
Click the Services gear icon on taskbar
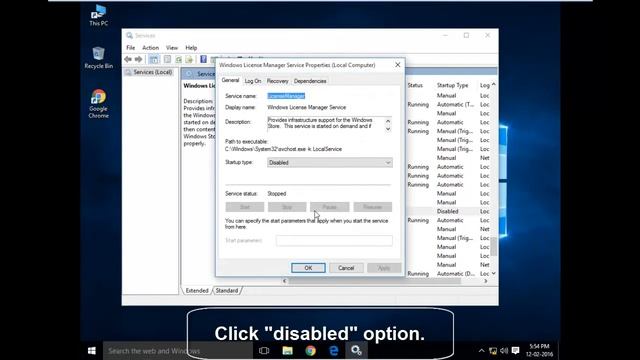[x=356, y=351]
